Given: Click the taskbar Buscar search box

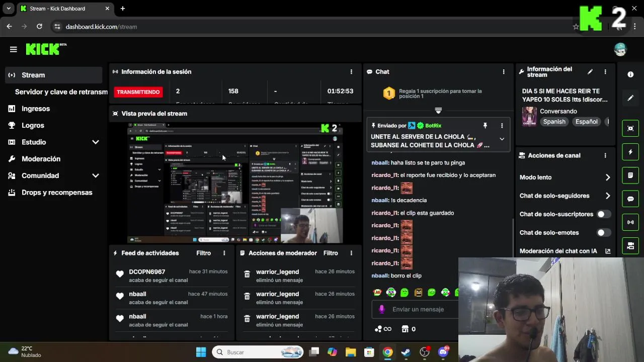Looking at the screenshot, I should (x=258, y=352).
